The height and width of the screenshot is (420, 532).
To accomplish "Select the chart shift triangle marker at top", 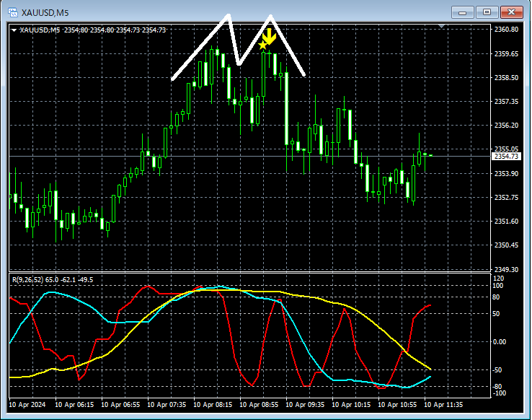I will [x=441, y=26].
